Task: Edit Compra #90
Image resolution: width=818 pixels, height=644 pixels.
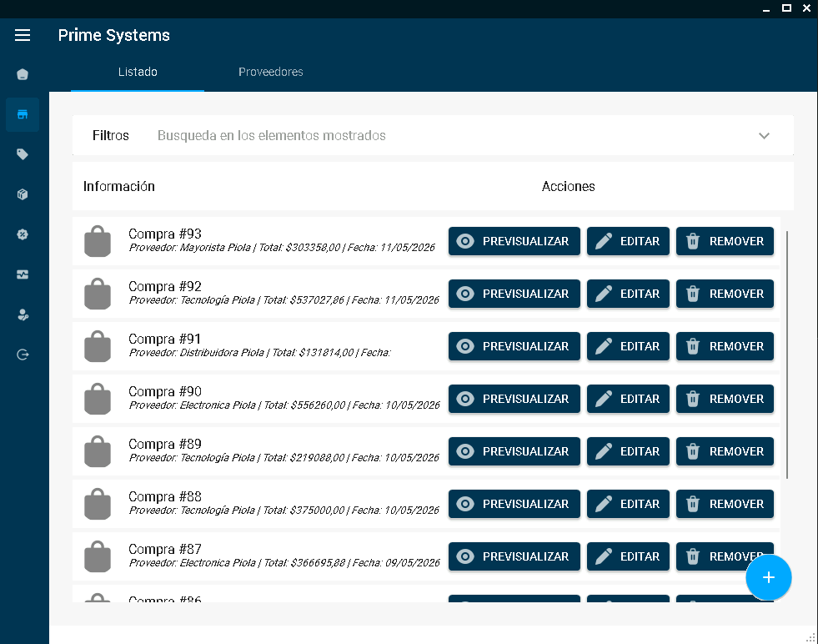Action: tap(628, 399)
